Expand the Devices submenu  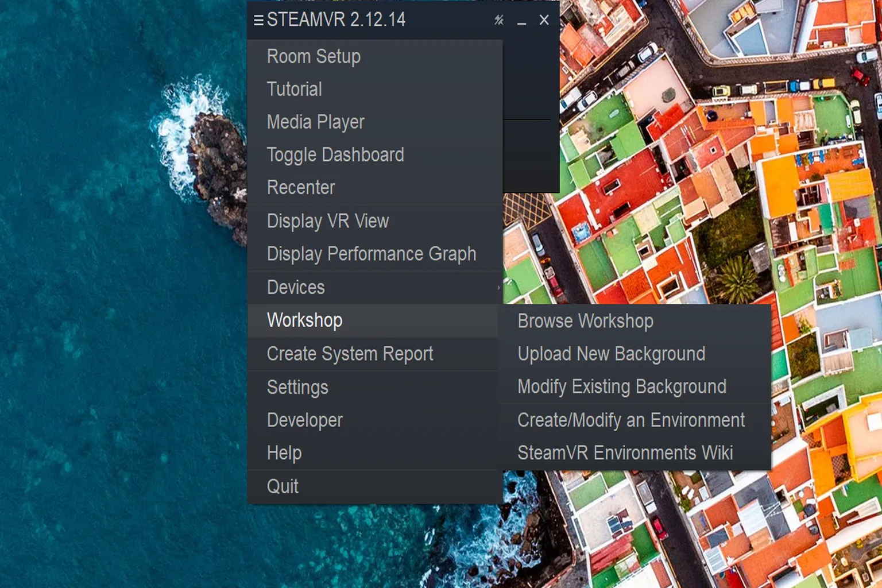pyautogui.click(x=375, y=287)
